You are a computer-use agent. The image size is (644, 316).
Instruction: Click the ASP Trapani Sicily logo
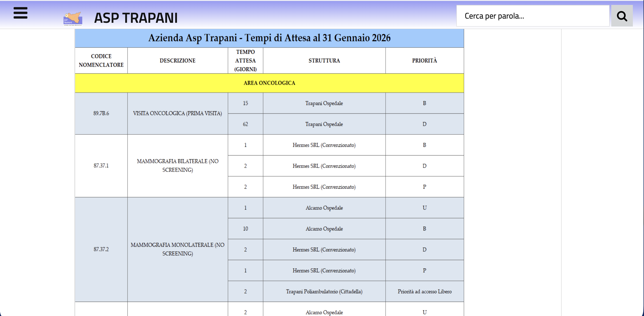[x=73, y=19]
